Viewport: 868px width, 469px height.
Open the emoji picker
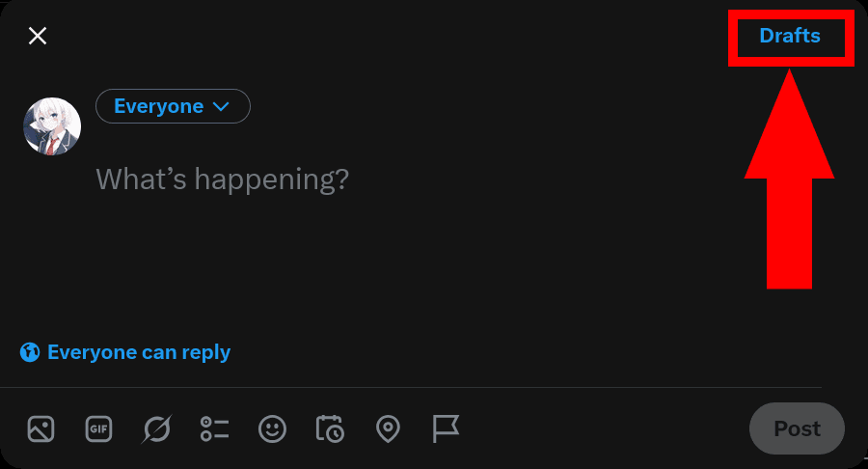tap(272, 428)
